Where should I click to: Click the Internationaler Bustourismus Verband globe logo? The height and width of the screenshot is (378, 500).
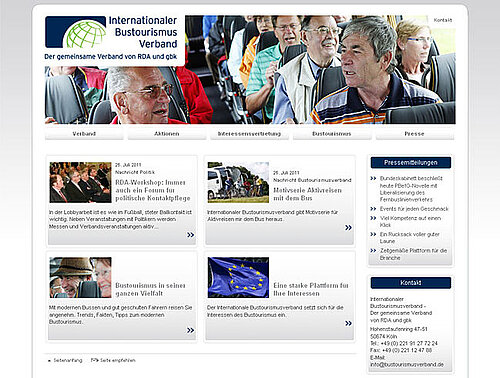point(76,32)
